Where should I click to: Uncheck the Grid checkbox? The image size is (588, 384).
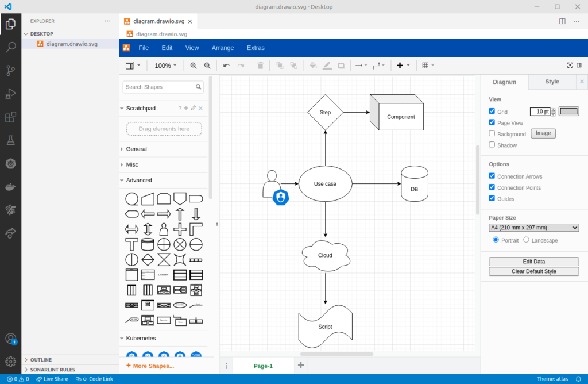point(492,112)
